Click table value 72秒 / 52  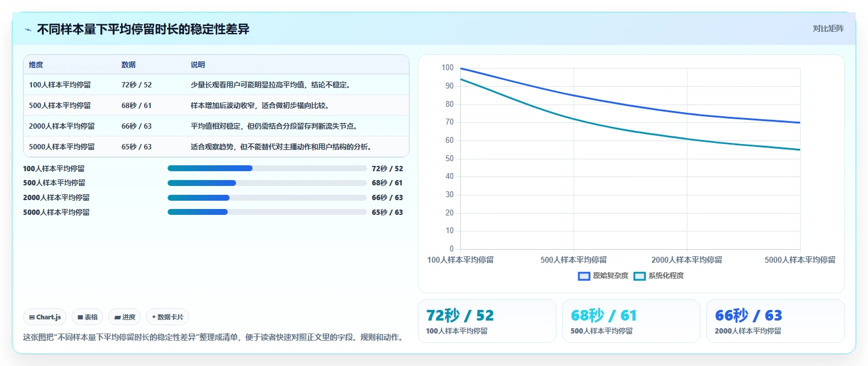[136, 85]
